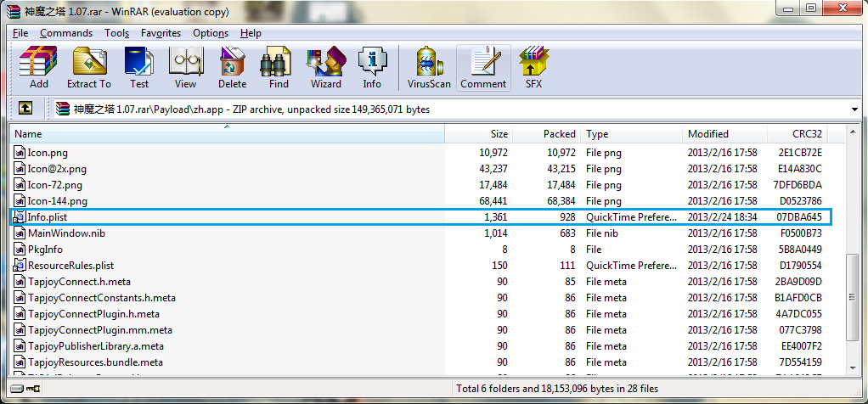Select the TapjoyResources.bundle.meta file

pos(95,362)
